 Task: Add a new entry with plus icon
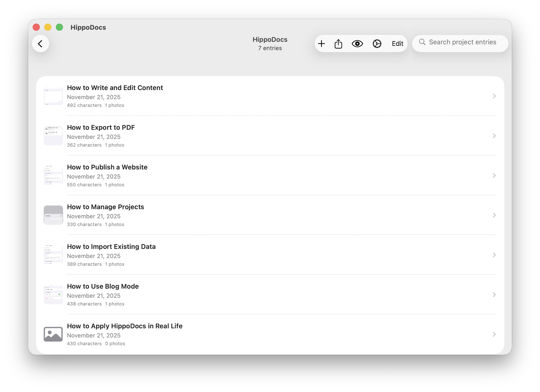pyautogui.click(x=321, y=44)
